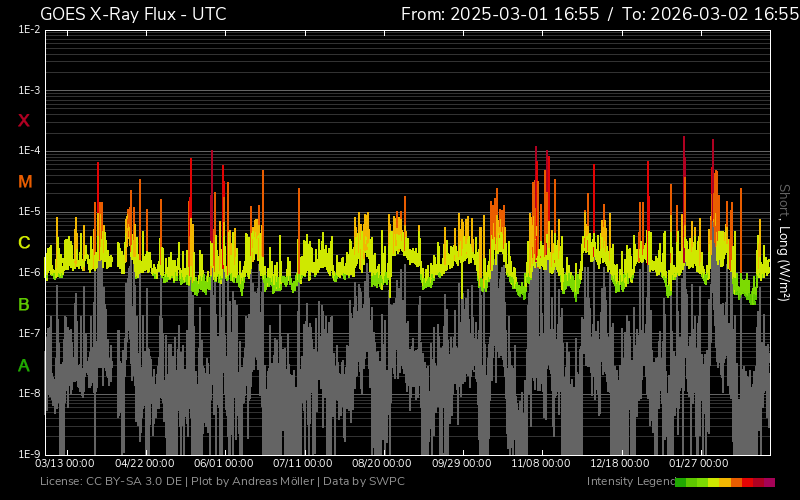Click the License: CC BY-SA 3.0 DE text
Viewport: 800px width, 500px height.
click(111, 482)
